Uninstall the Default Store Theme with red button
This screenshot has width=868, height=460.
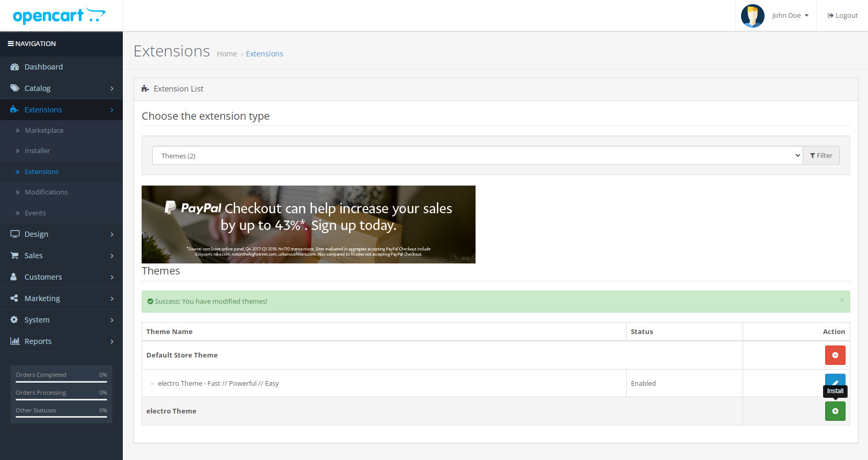[835, 355]
